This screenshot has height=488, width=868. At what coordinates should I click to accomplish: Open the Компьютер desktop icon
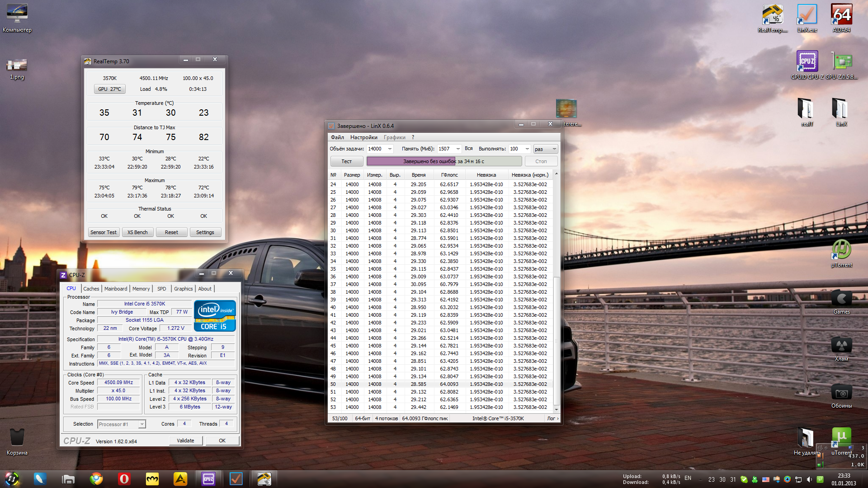point(17,18)
